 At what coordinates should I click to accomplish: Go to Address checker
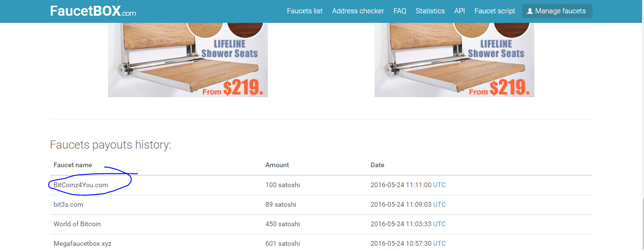358,11
